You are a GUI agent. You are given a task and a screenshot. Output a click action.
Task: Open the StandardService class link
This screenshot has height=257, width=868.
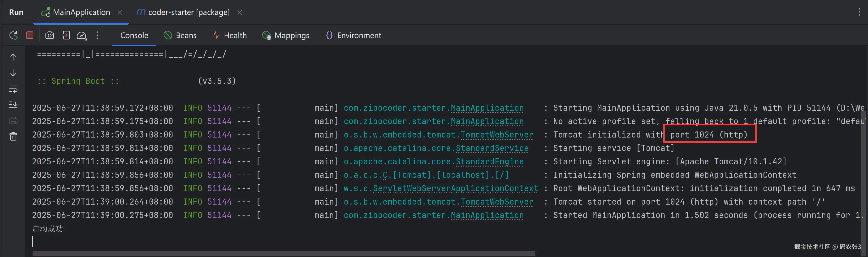(492, 148)
